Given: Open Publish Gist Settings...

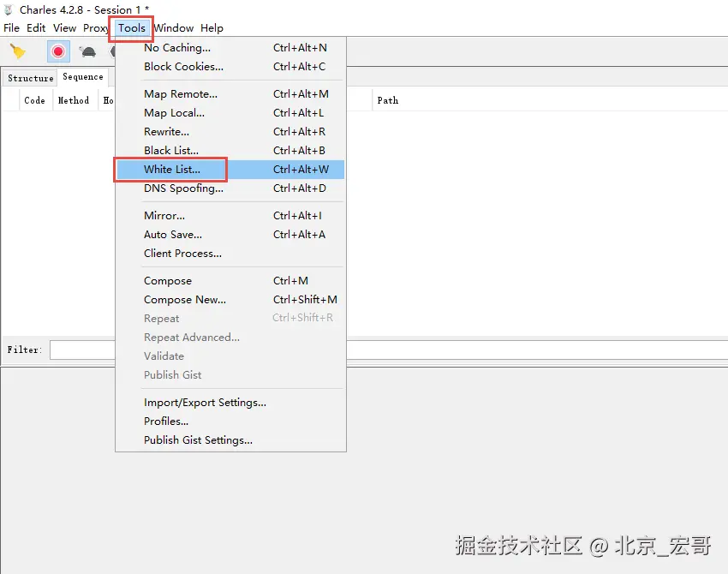Looking at the screenshot, I should (230, 439).
